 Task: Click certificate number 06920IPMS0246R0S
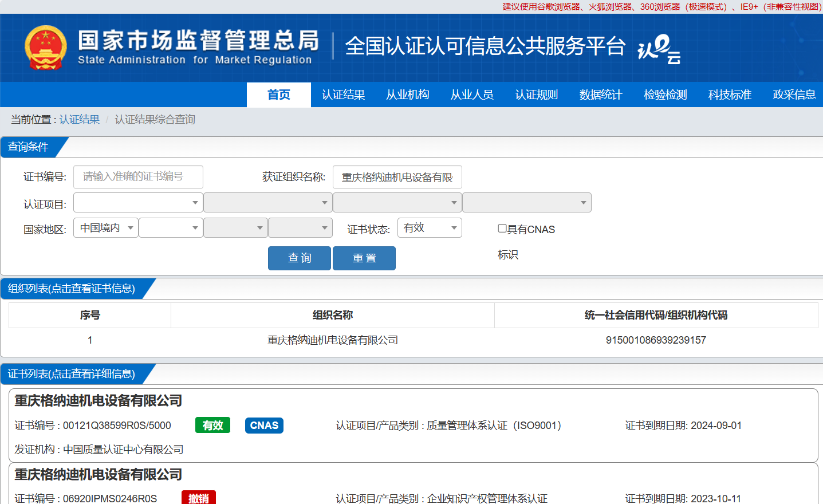pos(110,499)
